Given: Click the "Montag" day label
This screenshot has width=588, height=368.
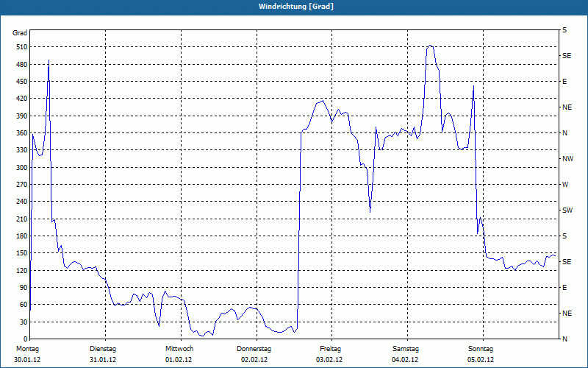Looking at the screenshot, I should point(27,349).
